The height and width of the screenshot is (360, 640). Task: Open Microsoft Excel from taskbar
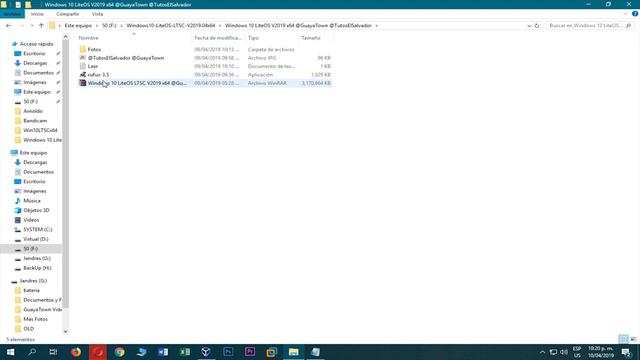185,352
